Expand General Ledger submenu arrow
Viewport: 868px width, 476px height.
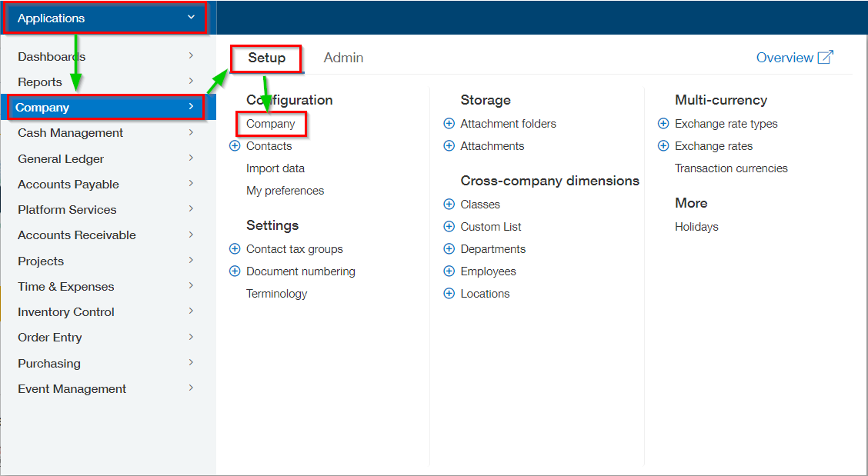pyautogui.click(x=191, y=158)
